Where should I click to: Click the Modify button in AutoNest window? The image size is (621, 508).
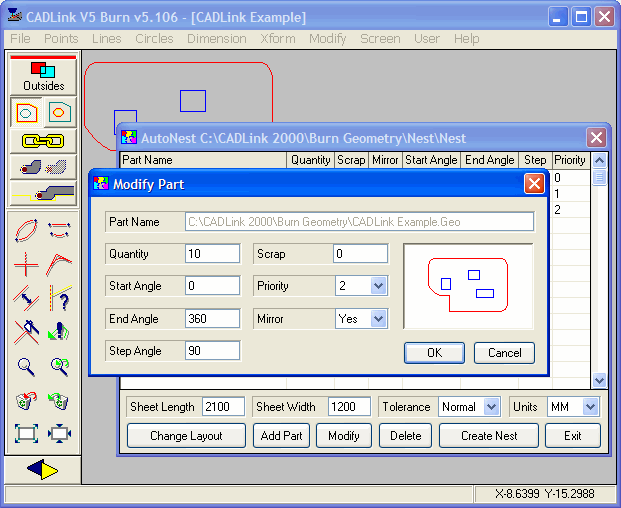344,436
